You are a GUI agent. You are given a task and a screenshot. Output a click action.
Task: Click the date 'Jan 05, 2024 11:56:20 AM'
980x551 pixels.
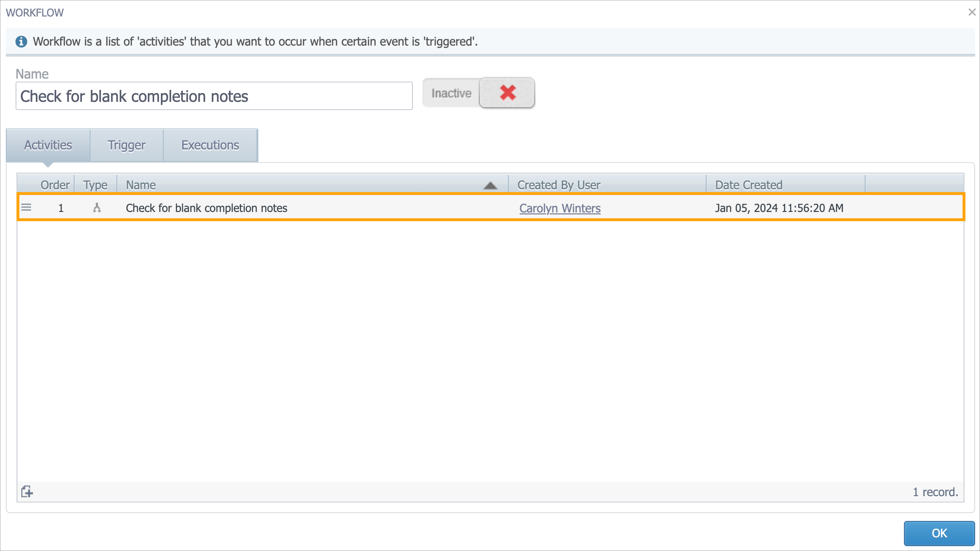pos(779,208)
